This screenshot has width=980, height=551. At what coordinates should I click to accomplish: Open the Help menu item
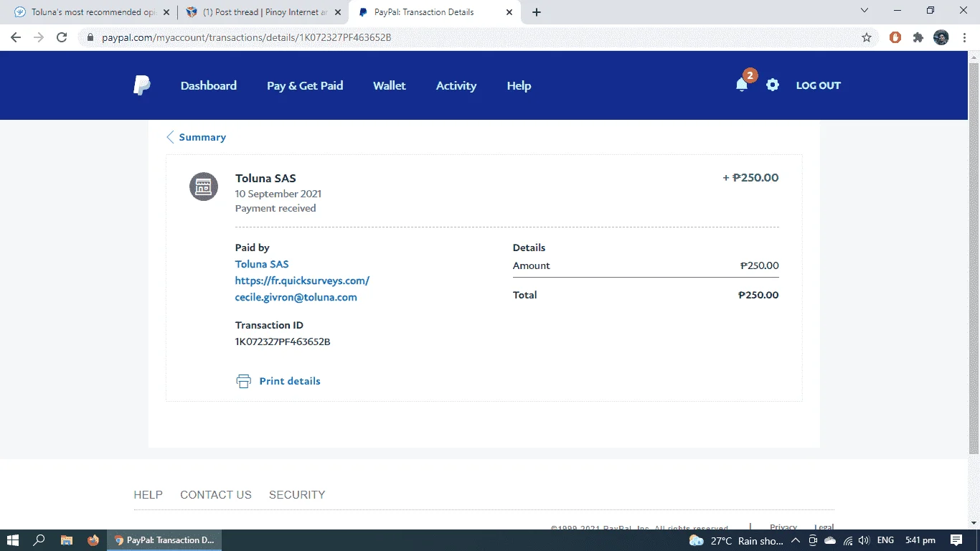(519, 85)
